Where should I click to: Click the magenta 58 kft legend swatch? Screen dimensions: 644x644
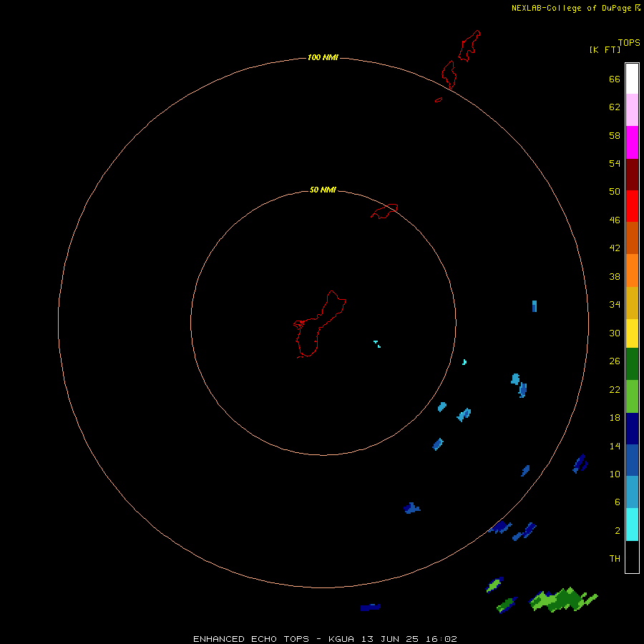tap(632, 142)
